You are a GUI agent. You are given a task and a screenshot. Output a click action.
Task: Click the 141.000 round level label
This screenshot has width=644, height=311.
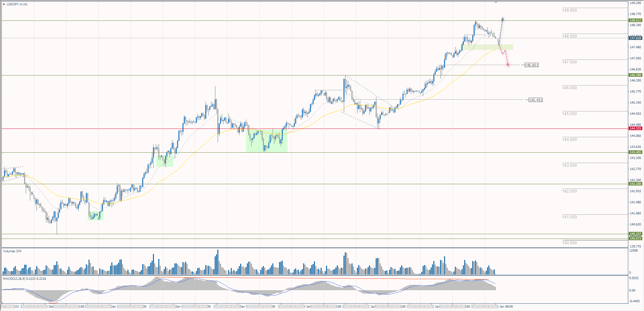[570, 217]
